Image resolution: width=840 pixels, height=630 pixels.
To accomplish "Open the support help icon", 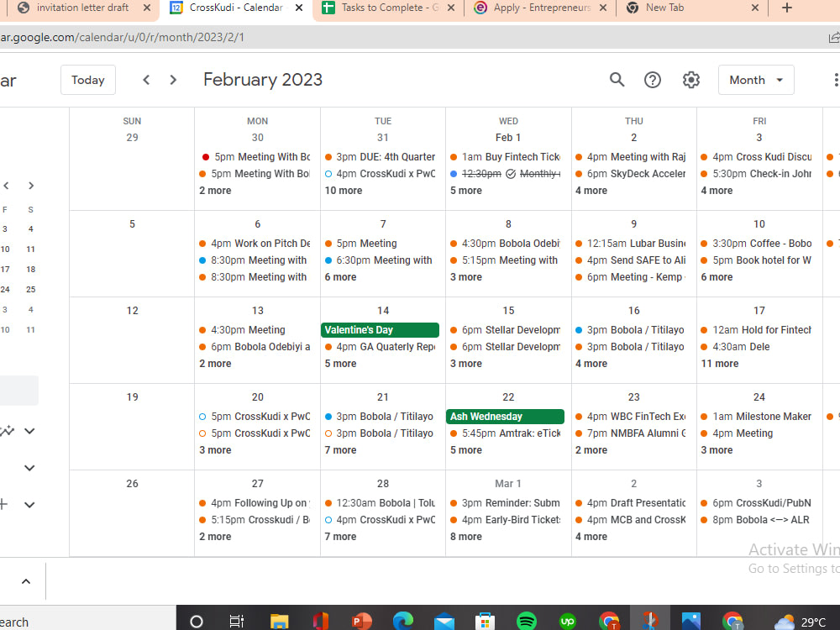I will point(652,80).
